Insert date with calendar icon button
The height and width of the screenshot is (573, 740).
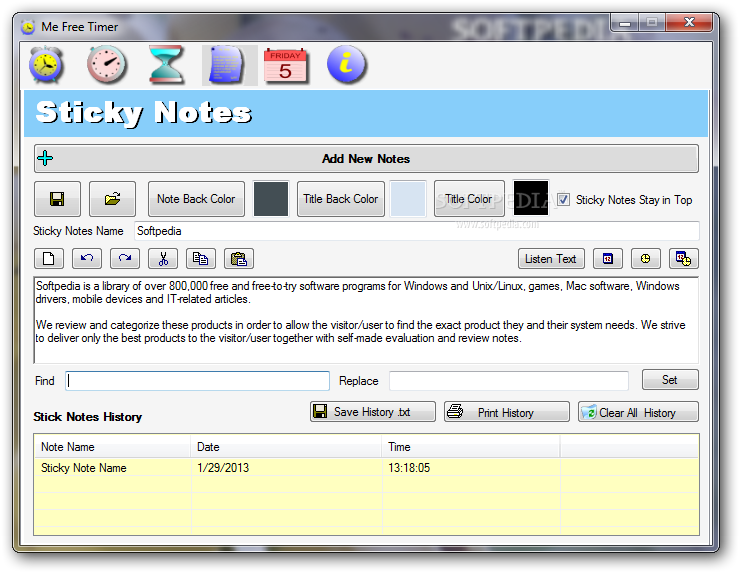tap(608, 259)
